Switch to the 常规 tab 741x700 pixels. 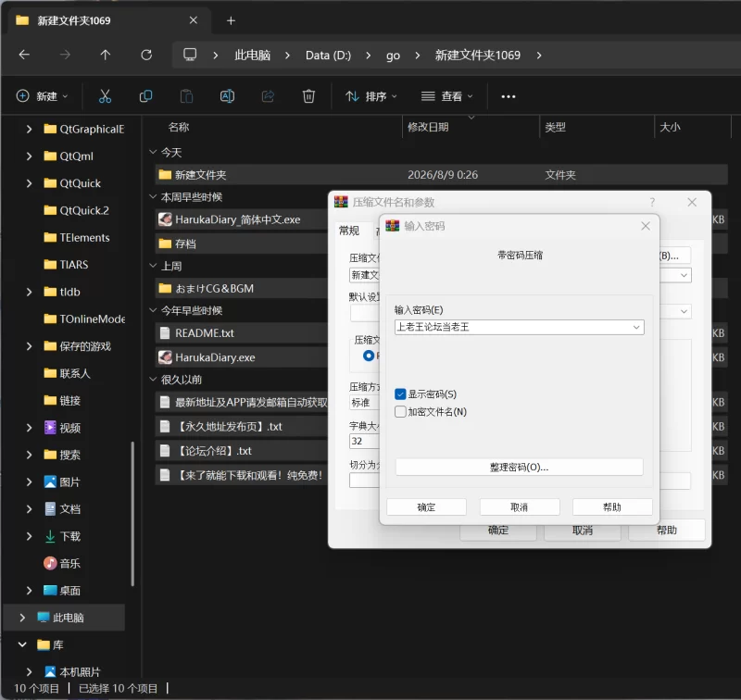349,231
